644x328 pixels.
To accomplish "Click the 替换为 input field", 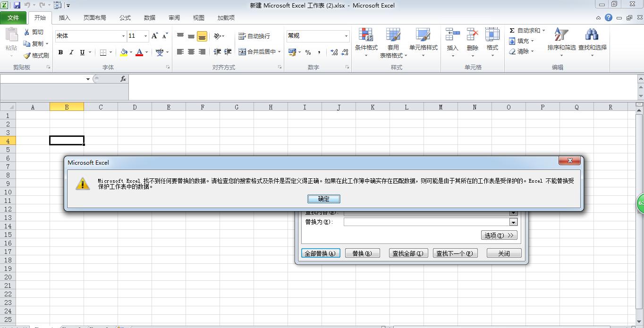I will (425, 222).
